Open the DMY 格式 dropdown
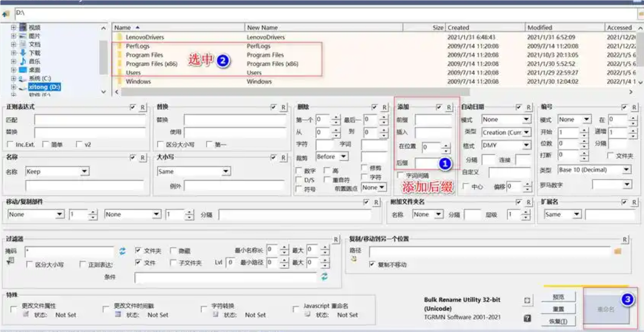Viewport: 644px width, 332px height. 527,145
